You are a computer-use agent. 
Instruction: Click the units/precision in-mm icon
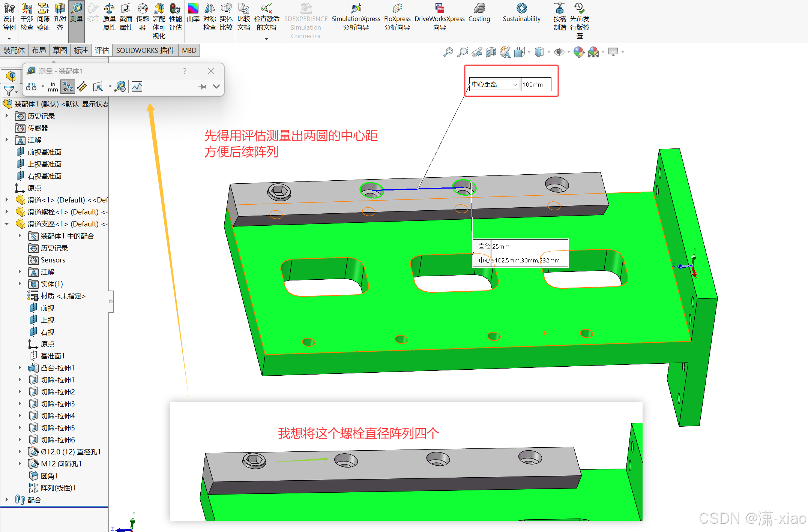53,87
